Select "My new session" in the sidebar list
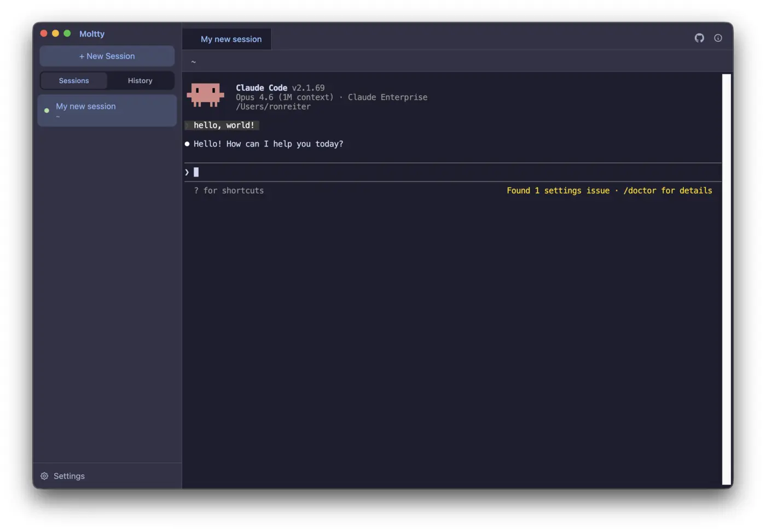This screenshot has width=766, height=532. coord(86,107)
